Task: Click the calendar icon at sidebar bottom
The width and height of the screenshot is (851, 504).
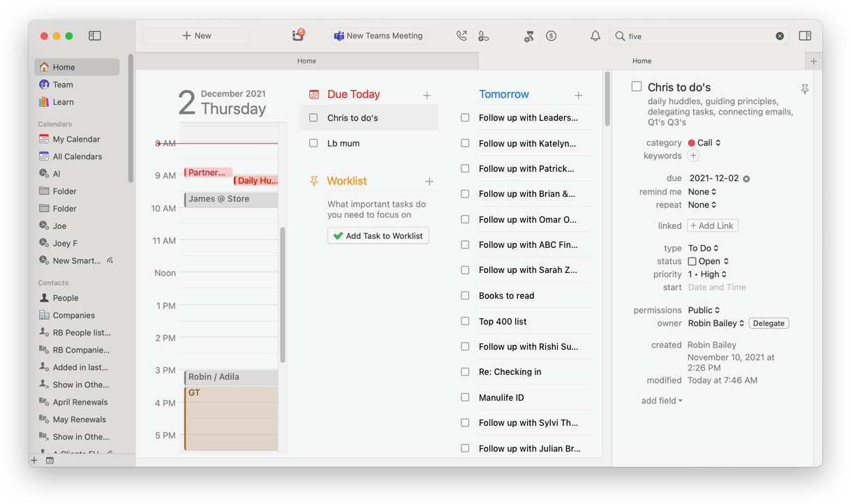Action: (x=50, y=461)
